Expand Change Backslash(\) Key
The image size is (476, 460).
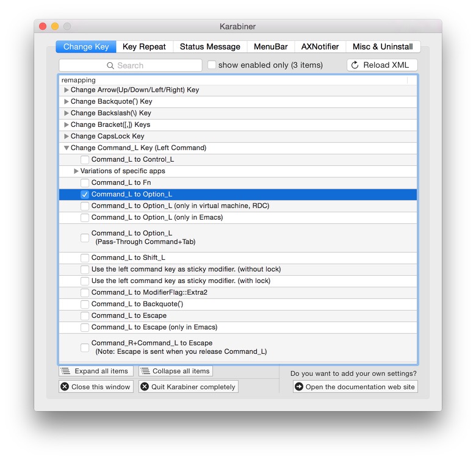click(66, 113)
